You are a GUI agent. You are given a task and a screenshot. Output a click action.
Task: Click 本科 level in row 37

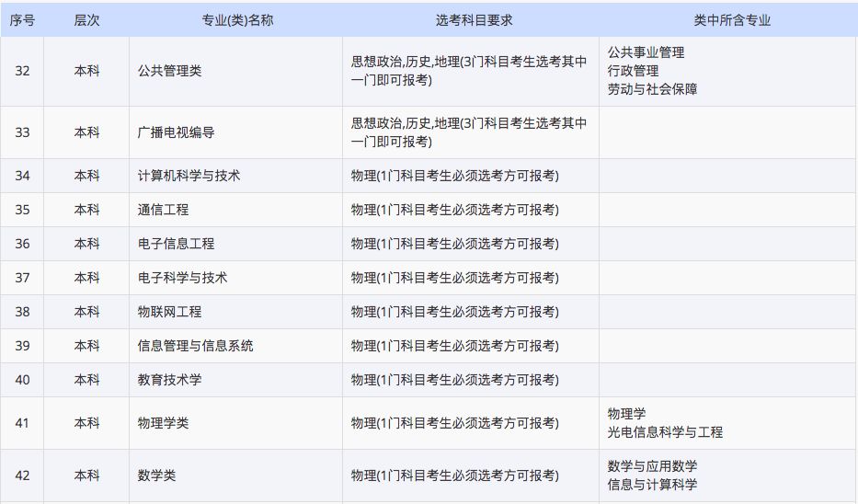point(86,278)
